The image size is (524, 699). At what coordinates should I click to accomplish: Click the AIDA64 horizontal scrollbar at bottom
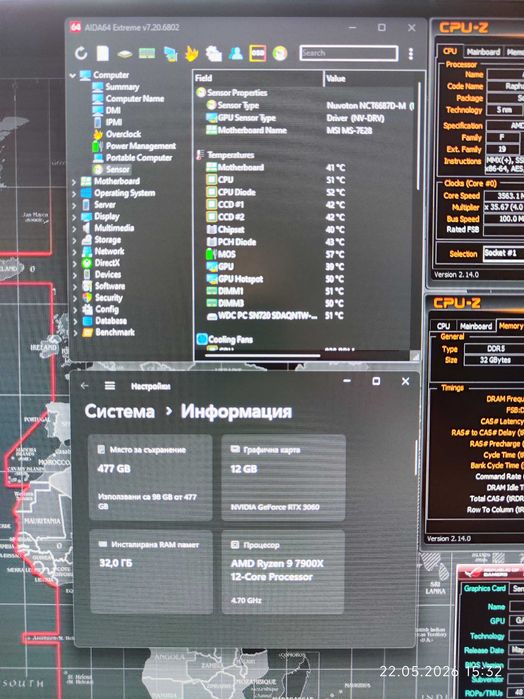pos(263,356)
